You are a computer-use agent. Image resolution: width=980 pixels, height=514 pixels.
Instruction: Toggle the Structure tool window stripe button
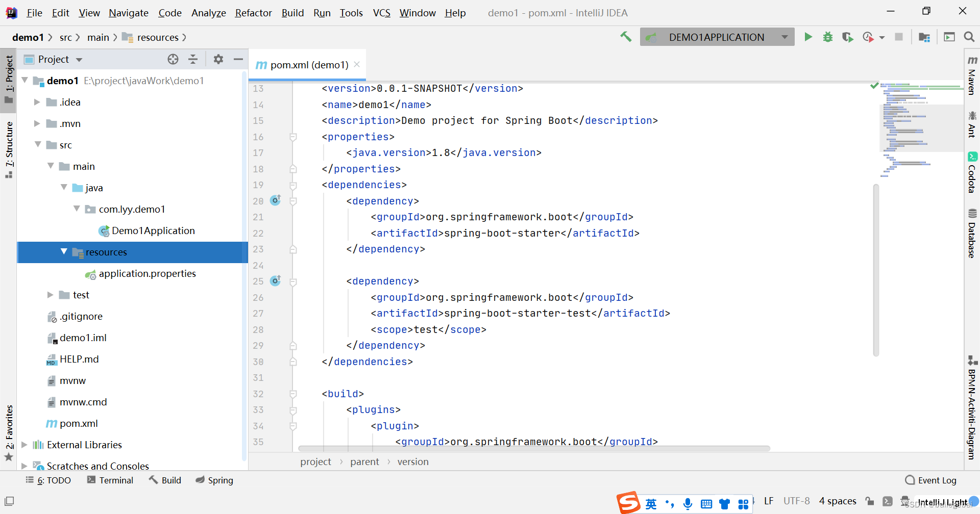tap(9, 149)
